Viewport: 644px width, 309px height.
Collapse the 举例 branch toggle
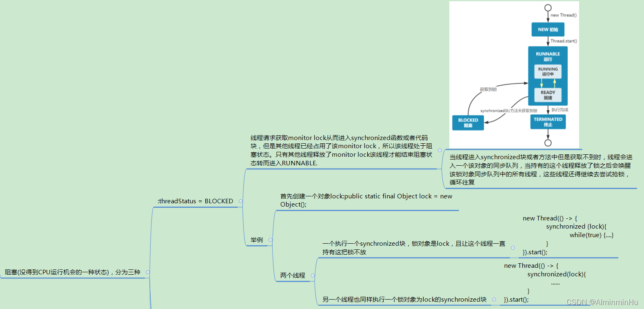pyautogui.click(x=270, y=240)
